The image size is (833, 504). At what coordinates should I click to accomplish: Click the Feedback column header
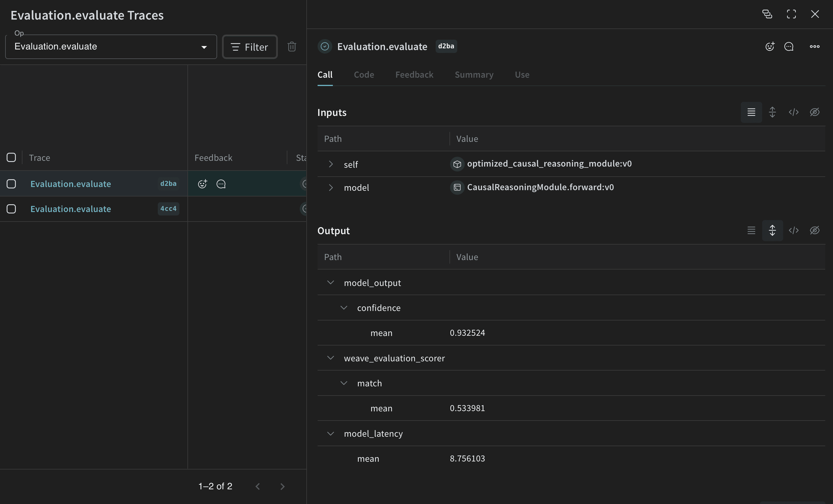(213, 158)
